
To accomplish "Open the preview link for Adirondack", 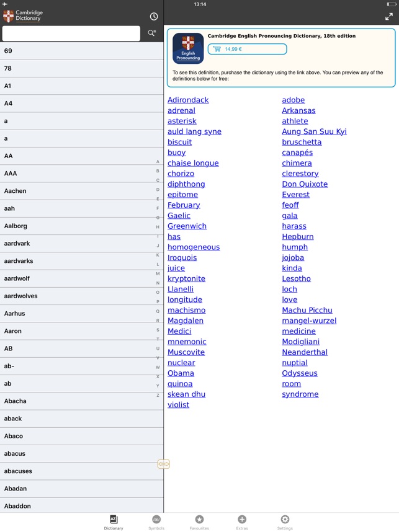I will [x=188, y=100].
